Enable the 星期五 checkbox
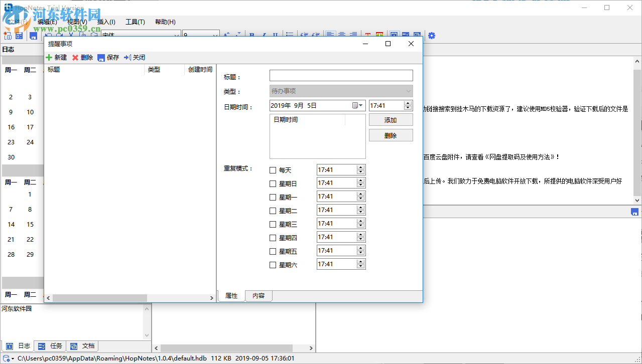The image size is (642, 364). (x=273, y=251)
